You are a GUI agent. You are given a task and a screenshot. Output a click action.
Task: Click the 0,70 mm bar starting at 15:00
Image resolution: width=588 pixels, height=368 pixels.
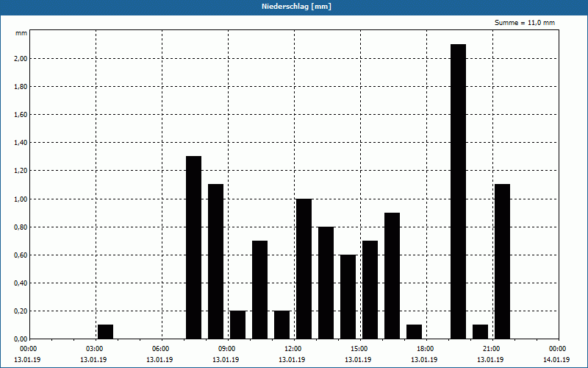[x=370, y=290]
